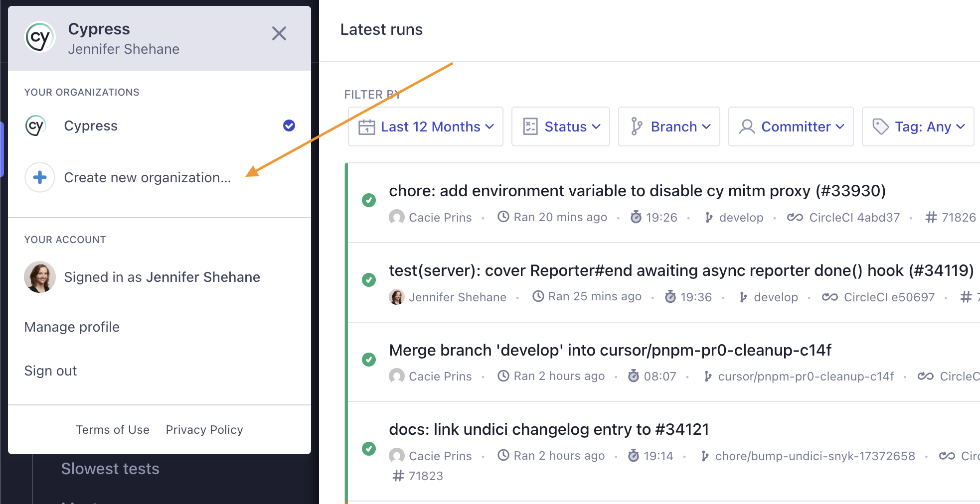
Task: Click Latest runs heading
Action: [x=381, y=29]
